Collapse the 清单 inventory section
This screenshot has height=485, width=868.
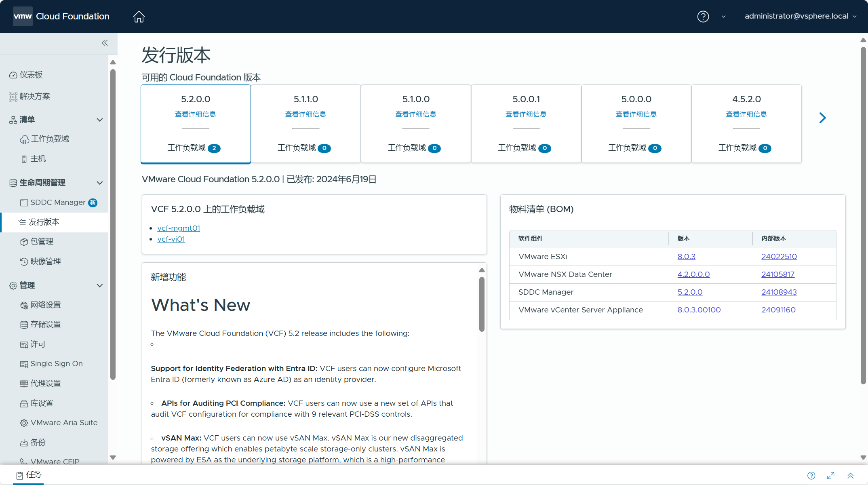point(100,120)
